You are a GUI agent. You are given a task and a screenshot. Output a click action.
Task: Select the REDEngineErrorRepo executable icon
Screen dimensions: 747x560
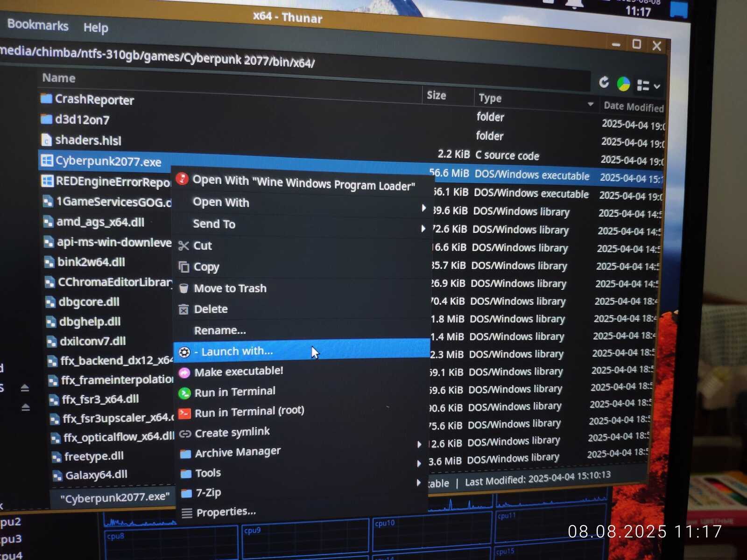click(48, 181)
